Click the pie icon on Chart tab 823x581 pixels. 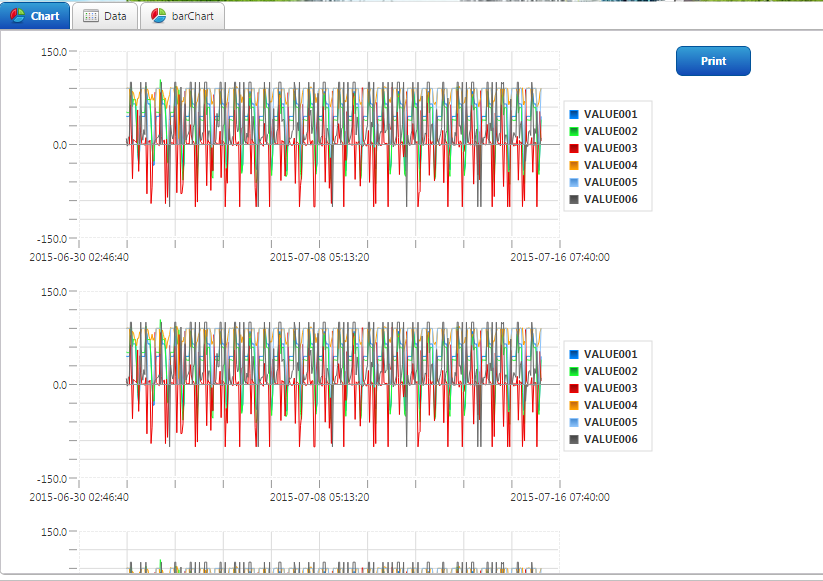point(17,16)
